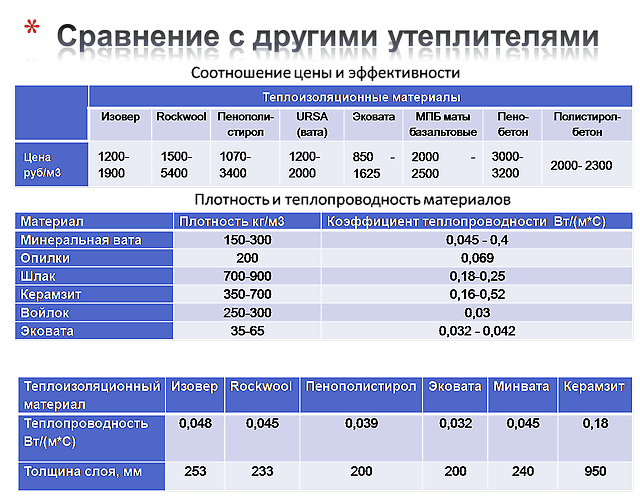This screenshot has height=498, width=640.
Task: Select the coefficient "0,032 - 0,042"
Action: [477, 331]
